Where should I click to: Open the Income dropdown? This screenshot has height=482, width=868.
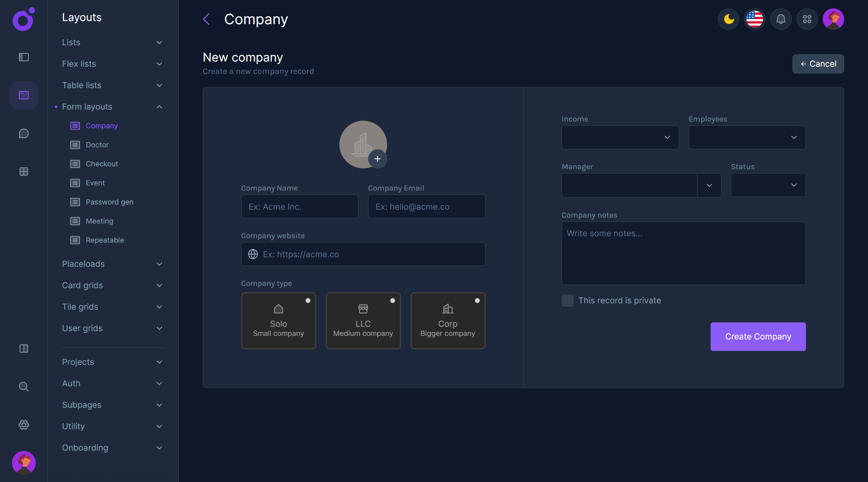tap(620, 137)
